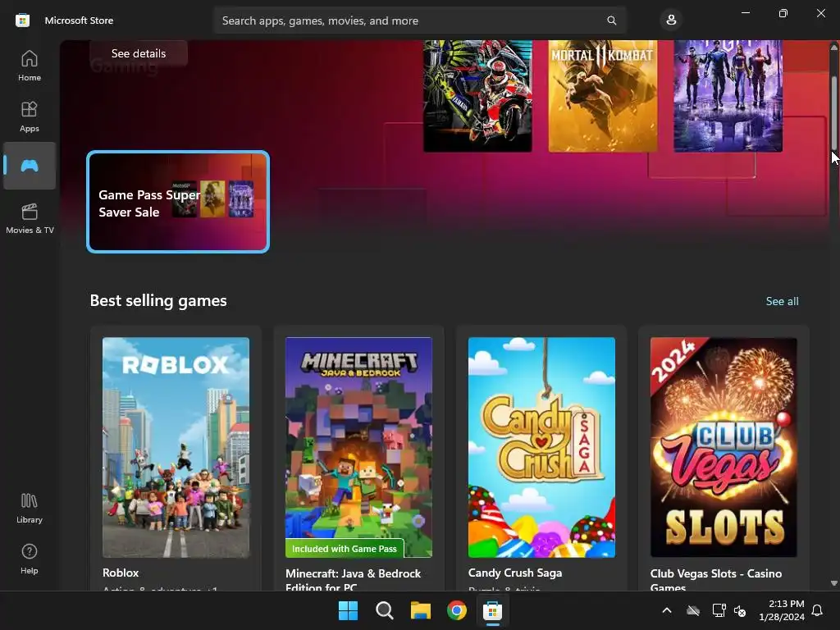Image resolution: width=840 pixels, height=630 pixels.
Task: Click the Search apps, games, movies field
Action: pyautogui.click(x=419, y=21)
